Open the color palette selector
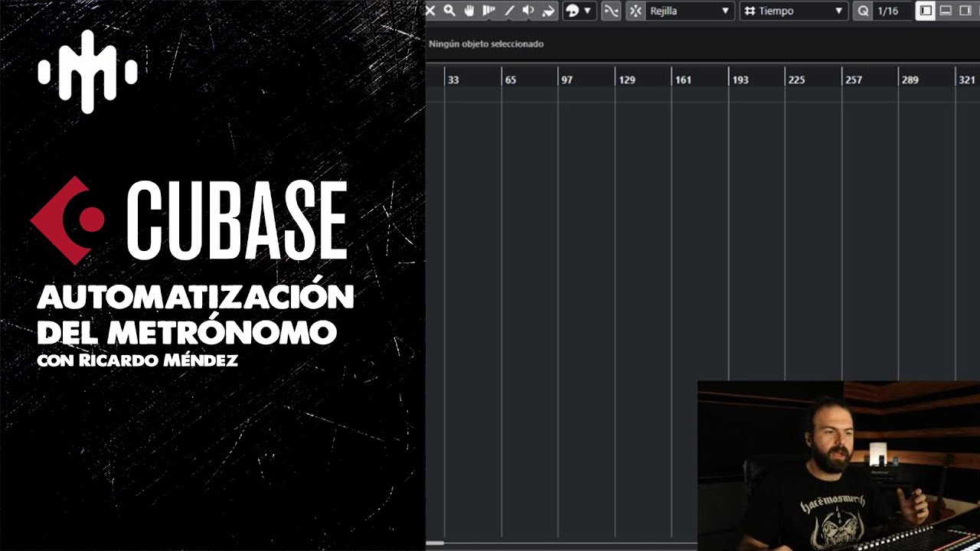The image size is (980, 551). [578, 11]
